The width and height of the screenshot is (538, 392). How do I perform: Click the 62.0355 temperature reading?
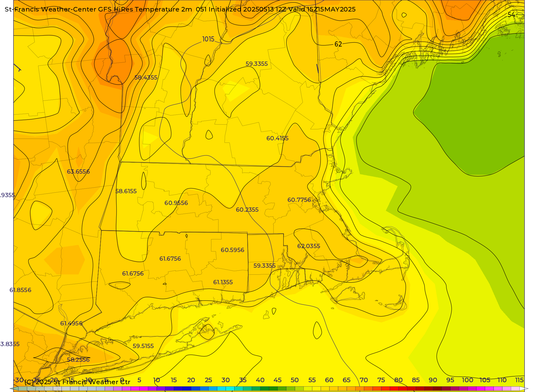pyautogui.click(x=309, y=246)
